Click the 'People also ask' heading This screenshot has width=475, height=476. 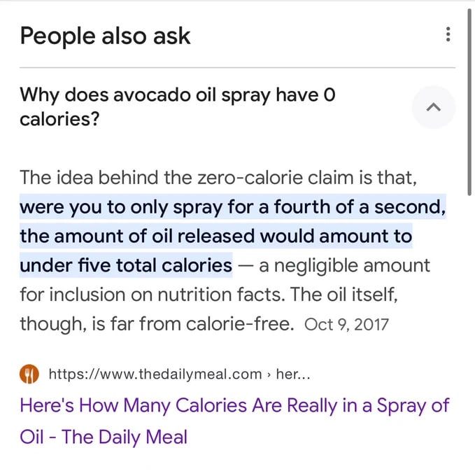pyautogui.click(x=105, y=36)
